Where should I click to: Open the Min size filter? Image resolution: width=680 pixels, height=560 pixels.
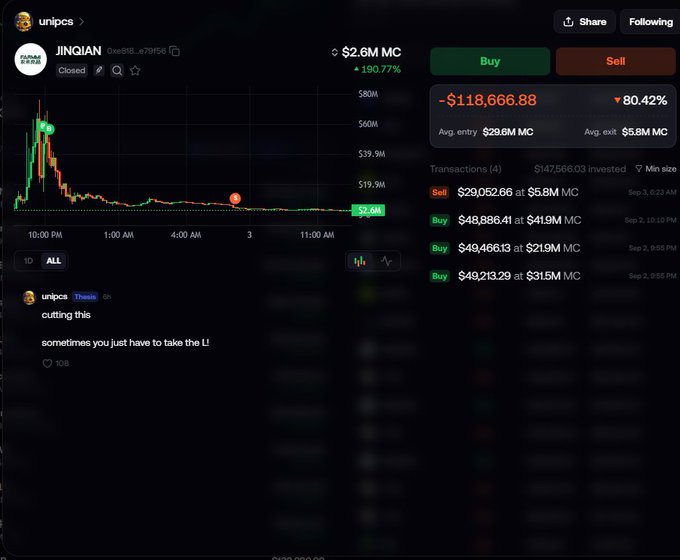coord(656,169)
